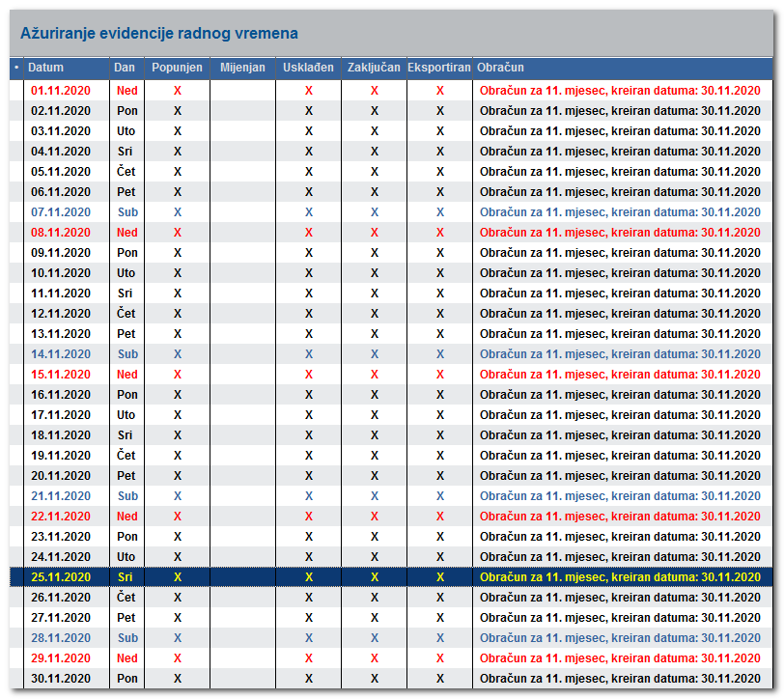Select the 27.11.2020 date cell
The image size is (784, 699).
point(61,618)
